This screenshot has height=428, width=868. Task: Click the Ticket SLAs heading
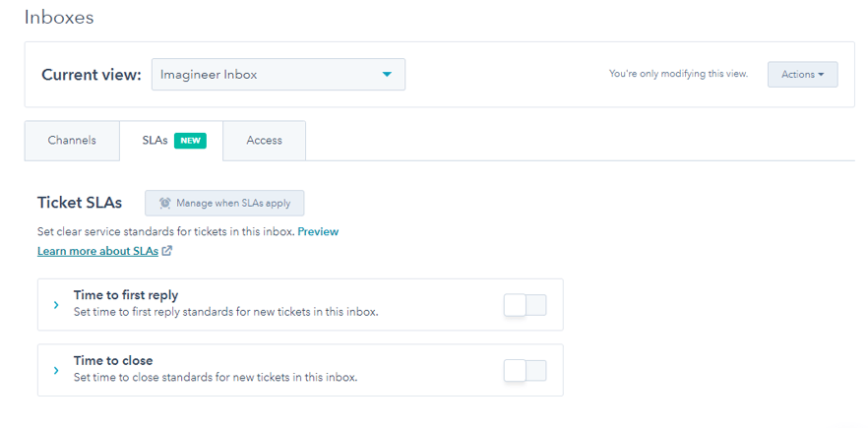coord(80,203)
